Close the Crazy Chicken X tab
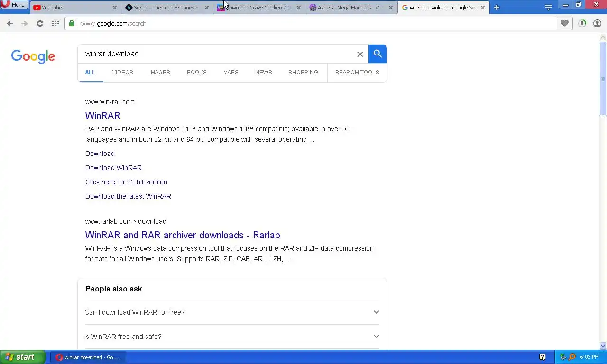 click(x=298, y=8)
